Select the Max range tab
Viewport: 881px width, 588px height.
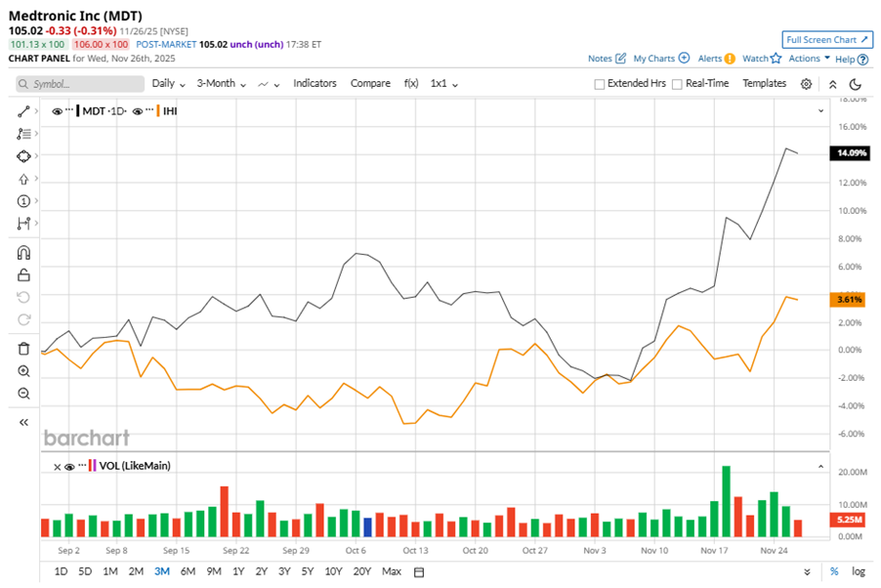click(x=392, y=571)
